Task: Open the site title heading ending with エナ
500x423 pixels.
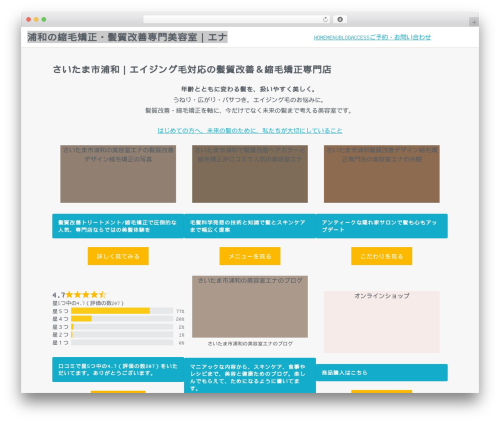Action: point(127,37)
